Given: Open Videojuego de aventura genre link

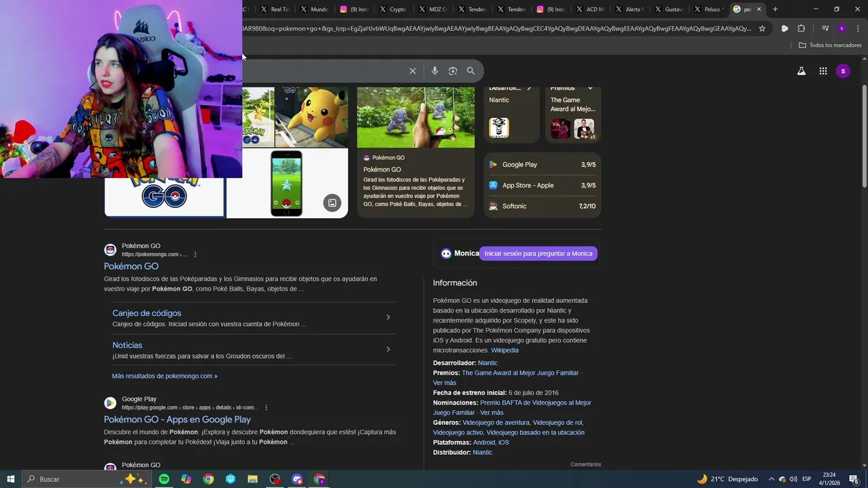Looking at the screenshot, I should [x=496, y=423].
